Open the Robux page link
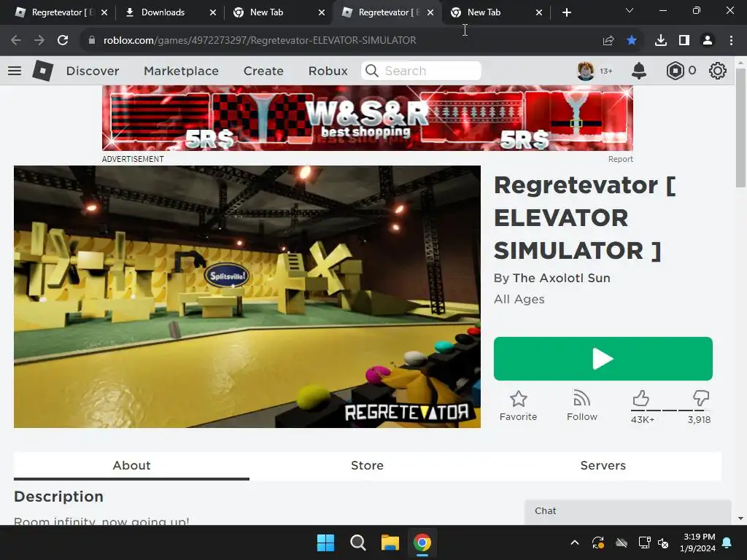747x560 pixels. click(x=328, y=71)
